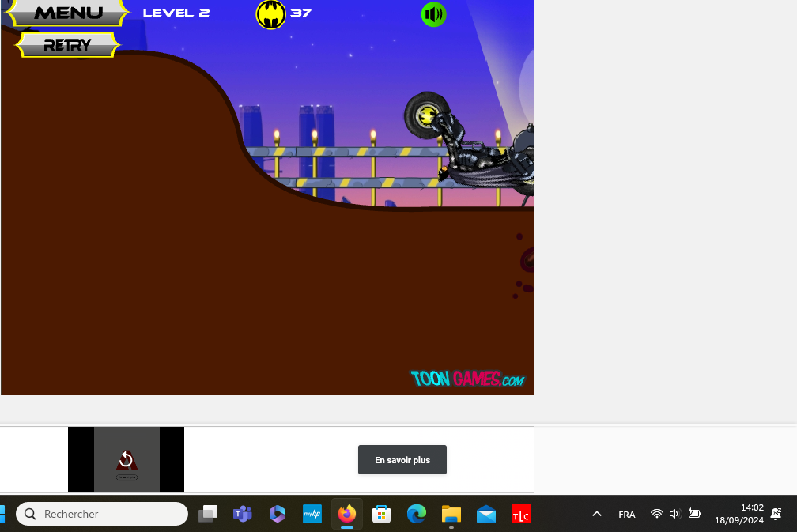The height and width of the screenshot is (532, 797).
Task: Open File Explorer from the taskbar
Action: [451, 514]
